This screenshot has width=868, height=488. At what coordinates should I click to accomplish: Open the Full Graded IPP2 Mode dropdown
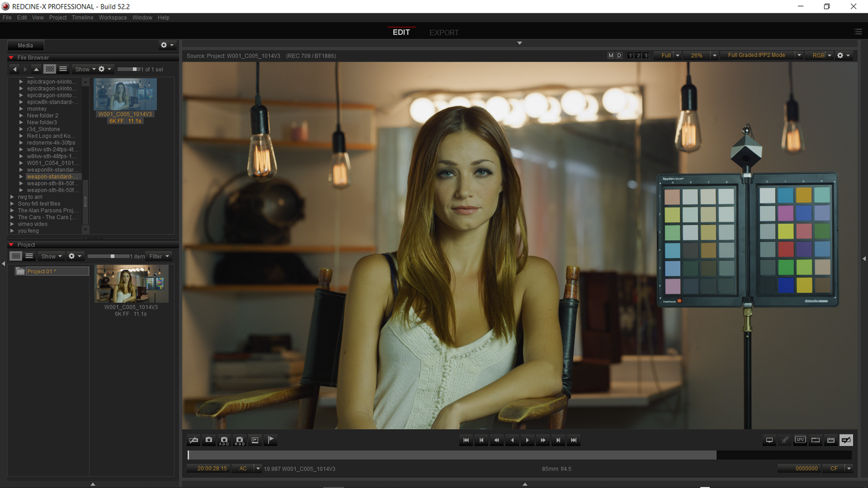pos(762,56)
